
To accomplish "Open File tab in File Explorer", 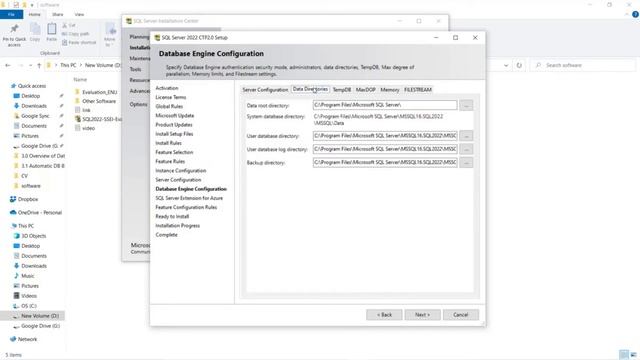I will 11,14.
